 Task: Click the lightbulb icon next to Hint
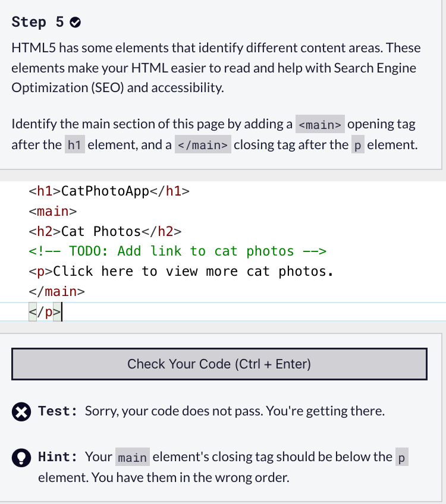coord(21,456)
